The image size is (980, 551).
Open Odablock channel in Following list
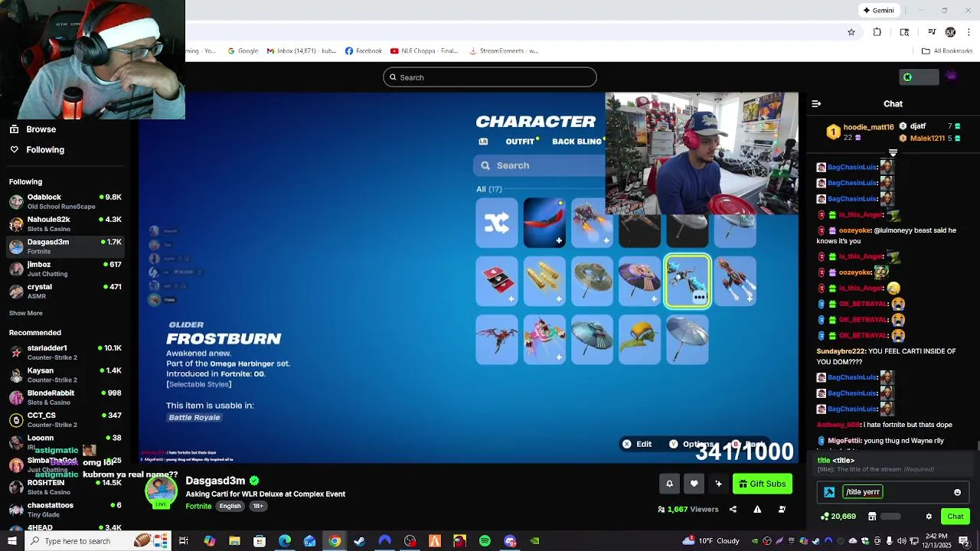(x=65, y=201)
